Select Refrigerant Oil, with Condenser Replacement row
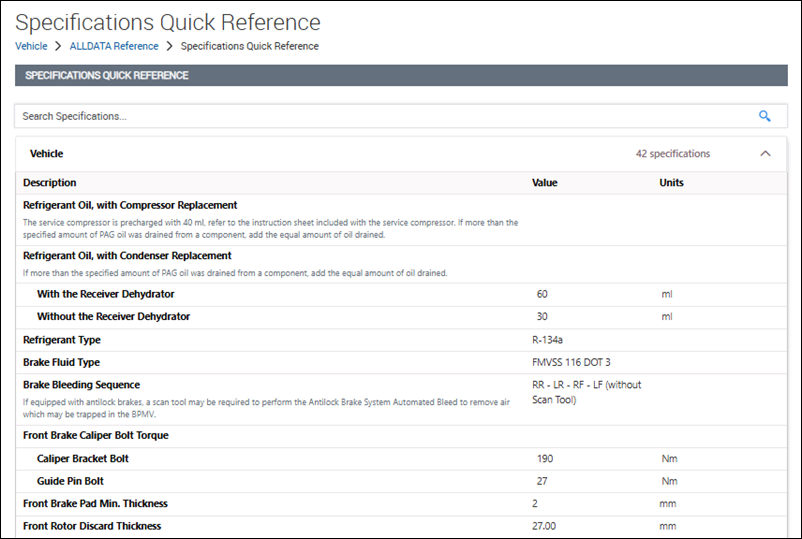Image resolution: width=802 pixels, height=539 pixels. coord(127,256)
